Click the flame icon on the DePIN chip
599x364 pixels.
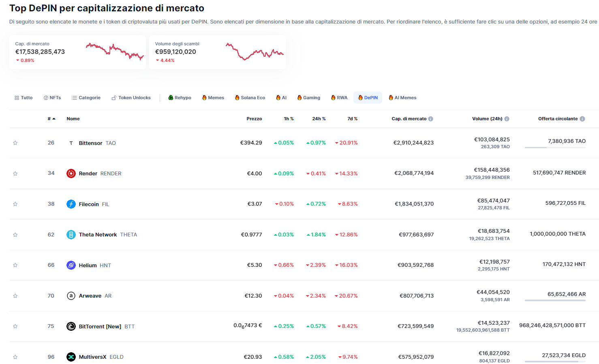361,98
